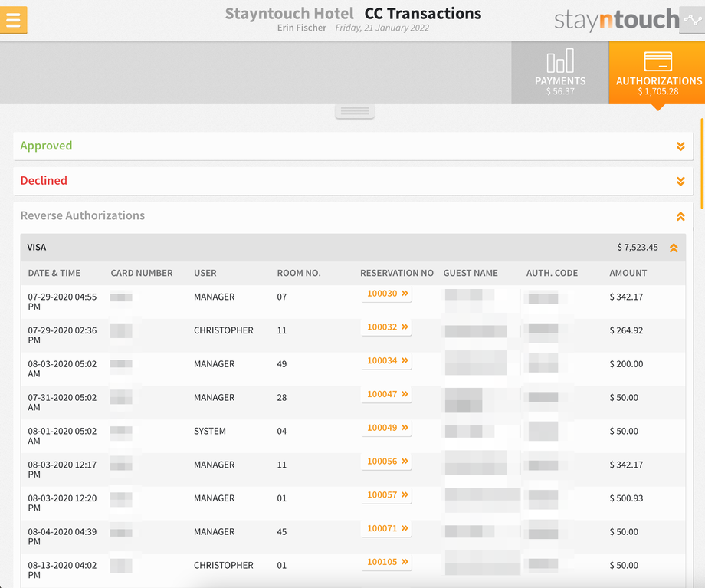This screenshot has width=705, height=588.
Task: Switch to the Authorizations tab
Action: coord(658,73)
